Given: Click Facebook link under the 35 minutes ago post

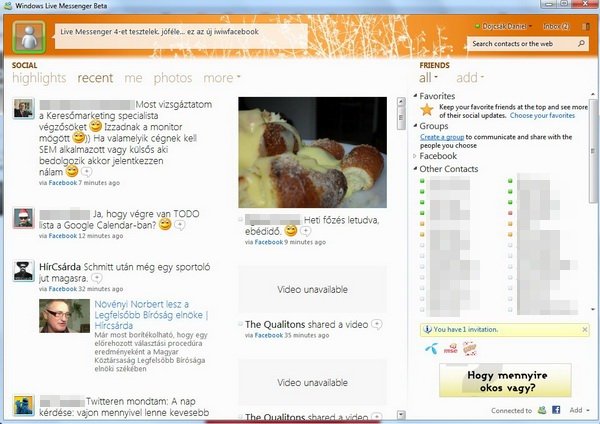Looking at the screenshot, I should tap(269, 336).
